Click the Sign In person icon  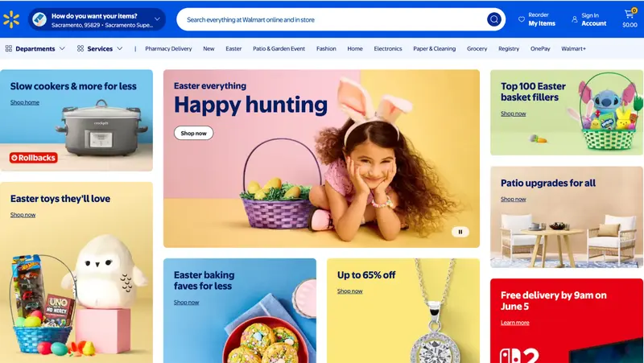[574, 19]
